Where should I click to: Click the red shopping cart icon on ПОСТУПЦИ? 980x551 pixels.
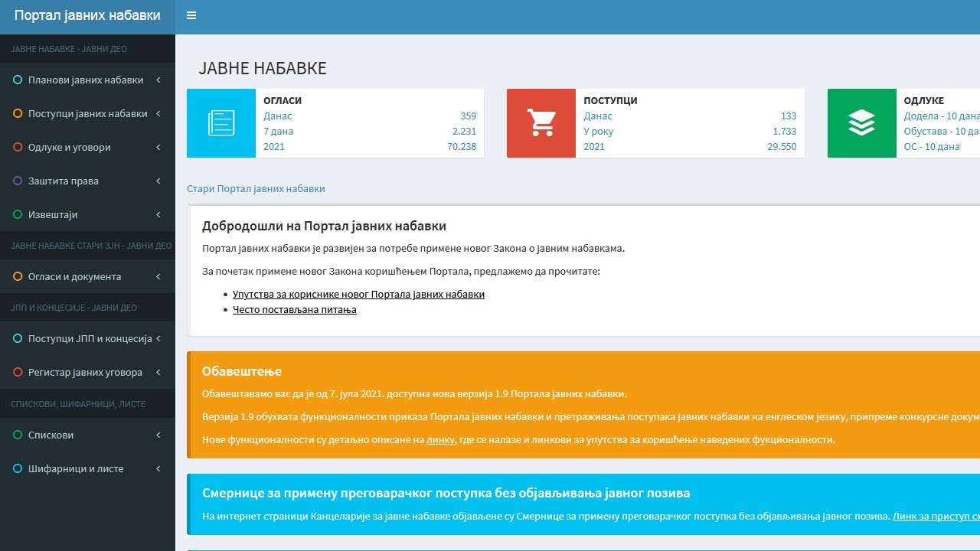541,123
